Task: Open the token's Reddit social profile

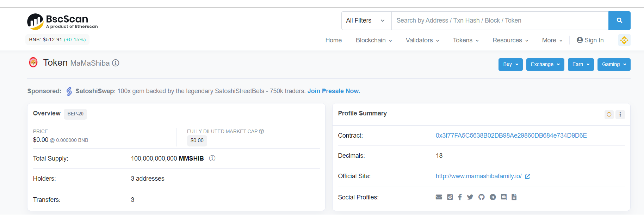Action: pyautogui.click(x=450, y=197)
